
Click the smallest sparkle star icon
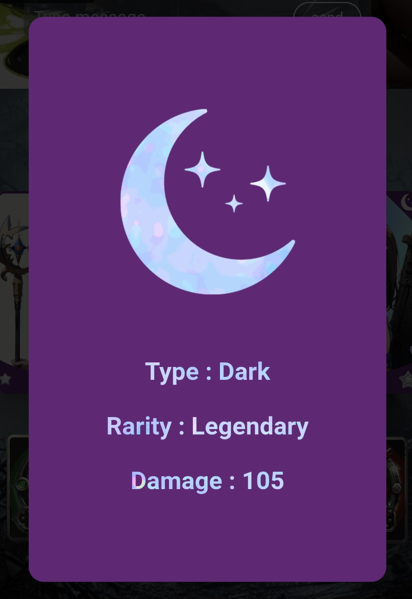pyautogui.click(x=234, y=204)
